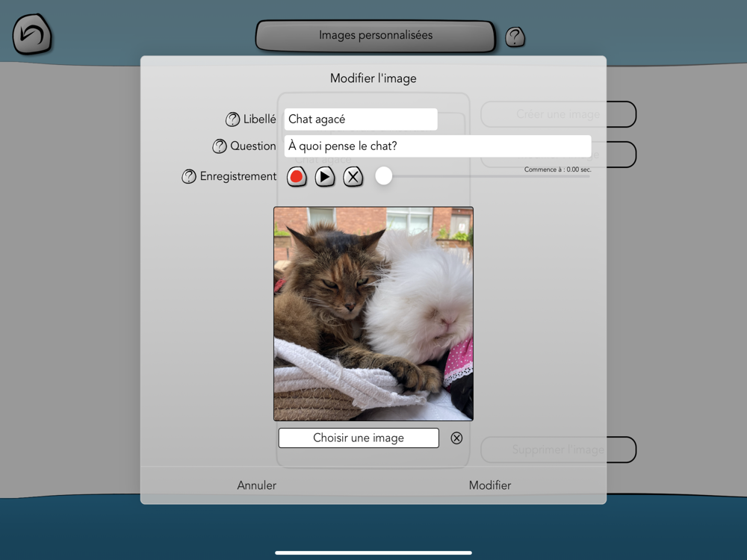
Task: Click the 'Images personnalisées' title button
Action: click(x=376, y=35)
